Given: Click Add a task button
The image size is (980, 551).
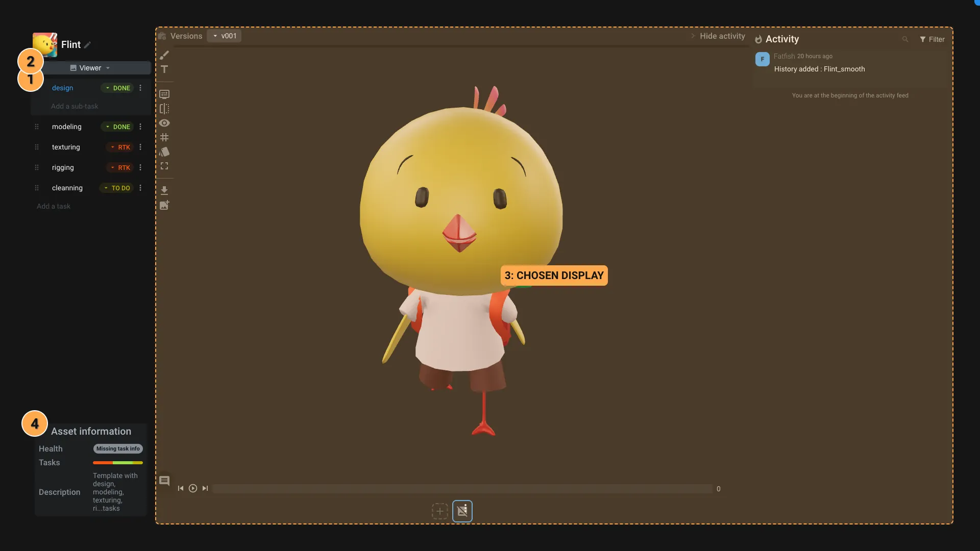Looking at the screenshot, I should (53, 207).
